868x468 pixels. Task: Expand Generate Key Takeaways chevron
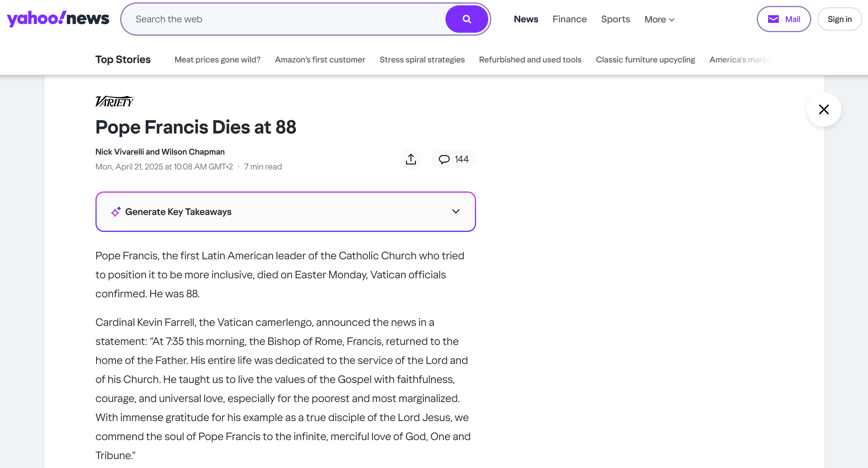(456, 211)
